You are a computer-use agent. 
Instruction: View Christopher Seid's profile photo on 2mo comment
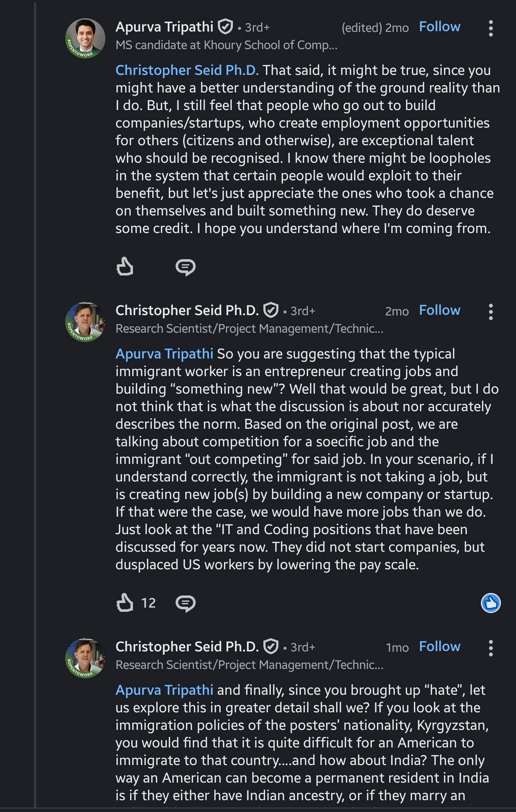click(x=85, y=322)
